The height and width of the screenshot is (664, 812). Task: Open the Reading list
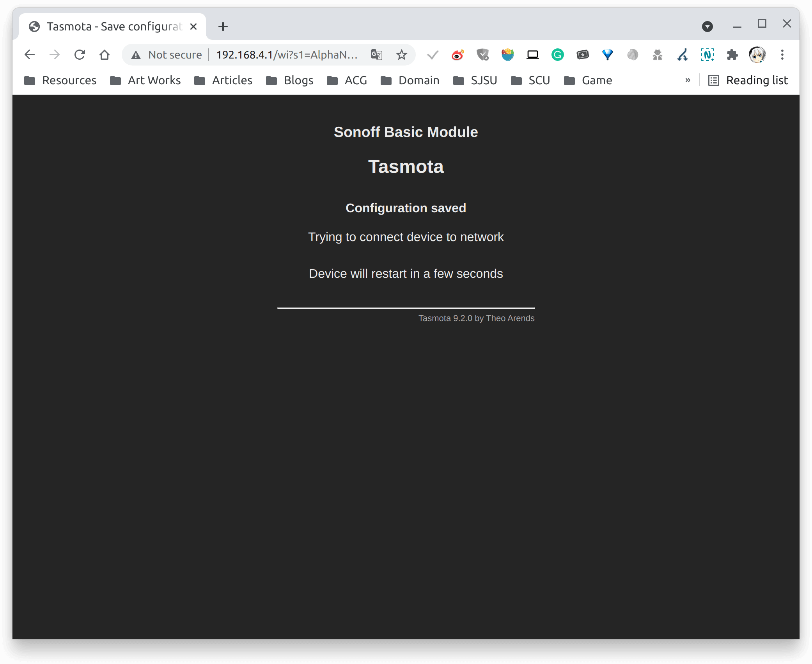coord(748,80)
